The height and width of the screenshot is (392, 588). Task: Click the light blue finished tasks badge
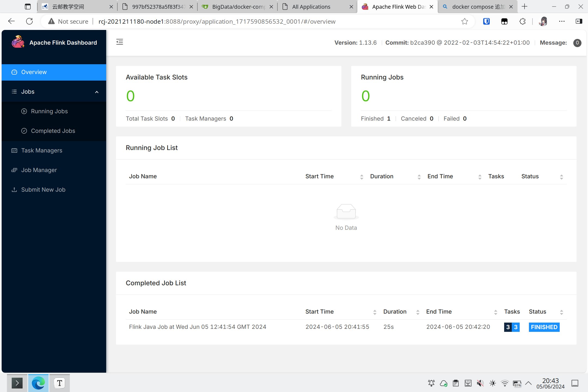[x=516, y=327]
